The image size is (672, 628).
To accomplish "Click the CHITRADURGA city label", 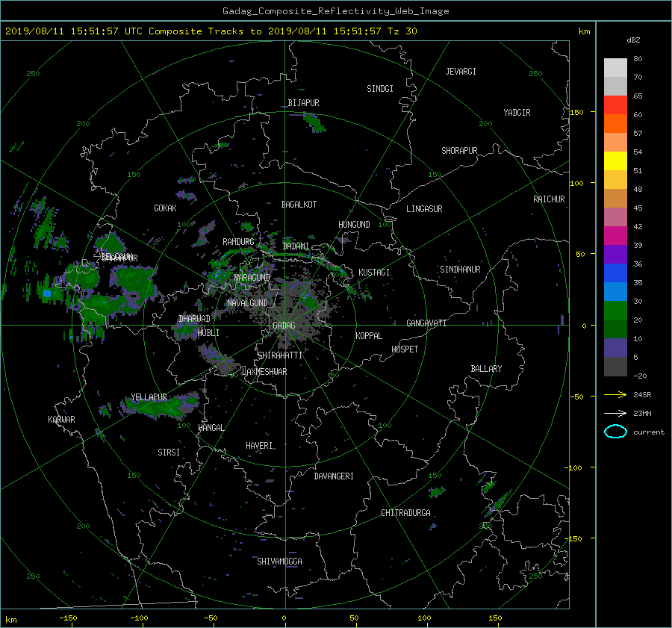I will 405,513.
